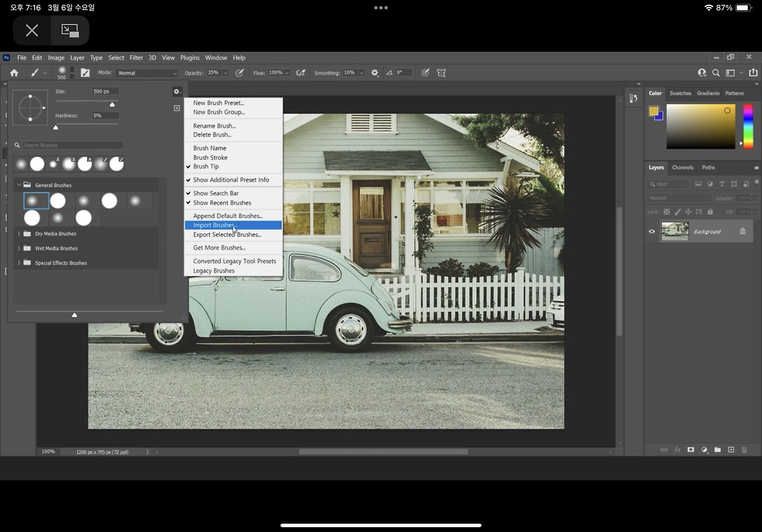The height and width of the screenshot is (532, 762).
Task: Click the search magnifier icon
Action: [x=716, y=73]
